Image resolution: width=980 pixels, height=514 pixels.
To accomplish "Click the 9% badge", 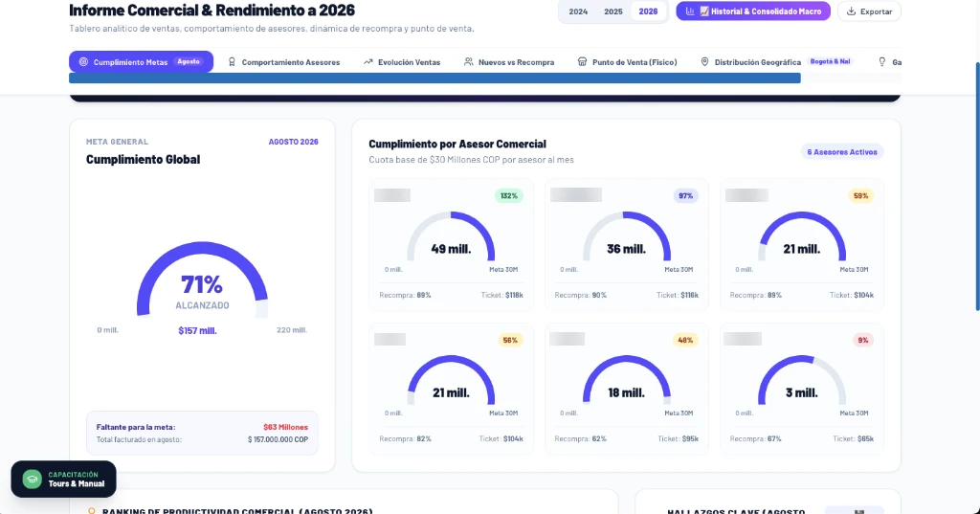I will point(863,340).
